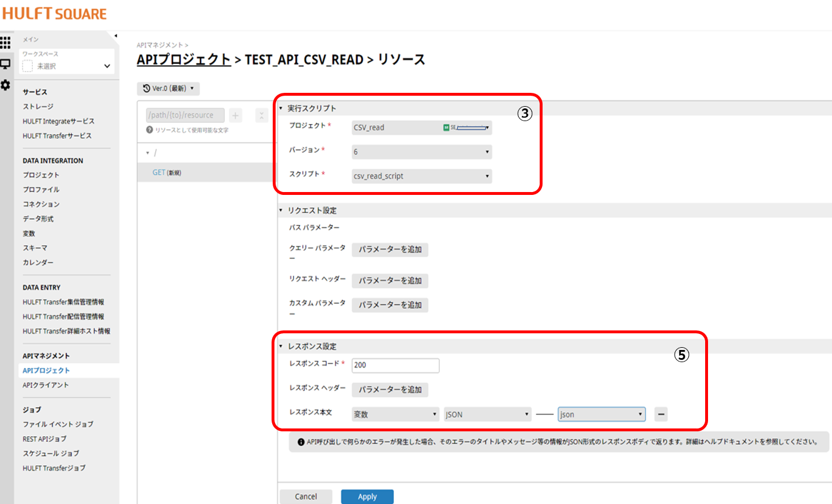Click the Apply button
The width and height of the screenshot is (832, 504).
[367, 497]
